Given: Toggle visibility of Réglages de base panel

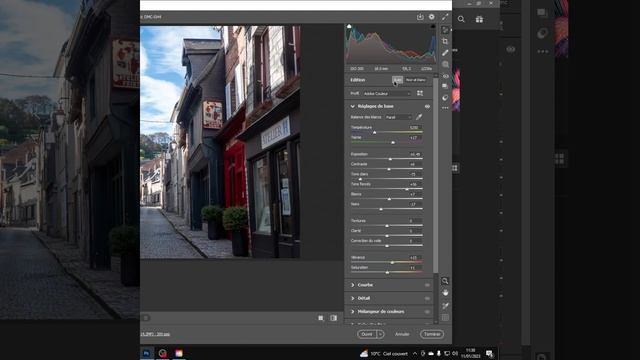Looking at the screenshot, I should click(x=427, y=107).
